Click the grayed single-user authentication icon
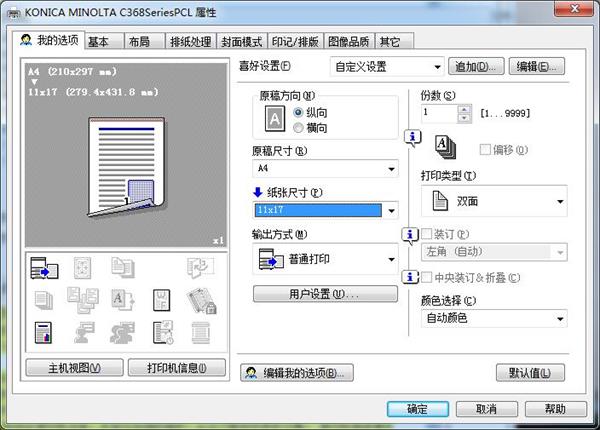600x430 pixels. point(83,332)
